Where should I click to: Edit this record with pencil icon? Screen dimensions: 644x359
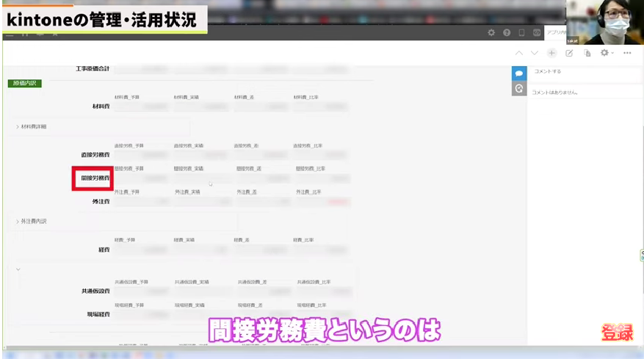(569, 53)
